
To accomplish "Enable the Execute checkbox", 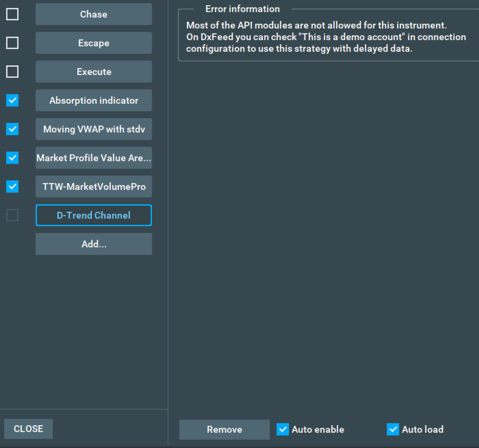I will tap(12, 72).
